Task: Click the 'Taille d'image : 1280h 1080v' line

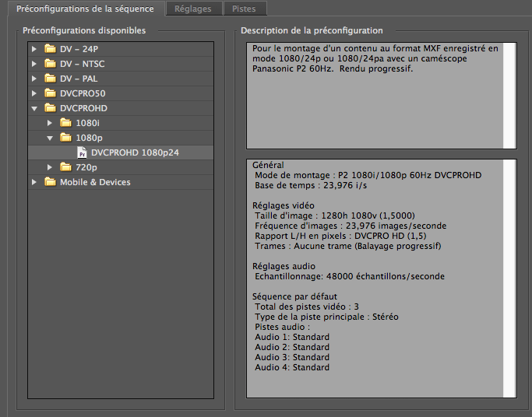Action: [335, 216]
